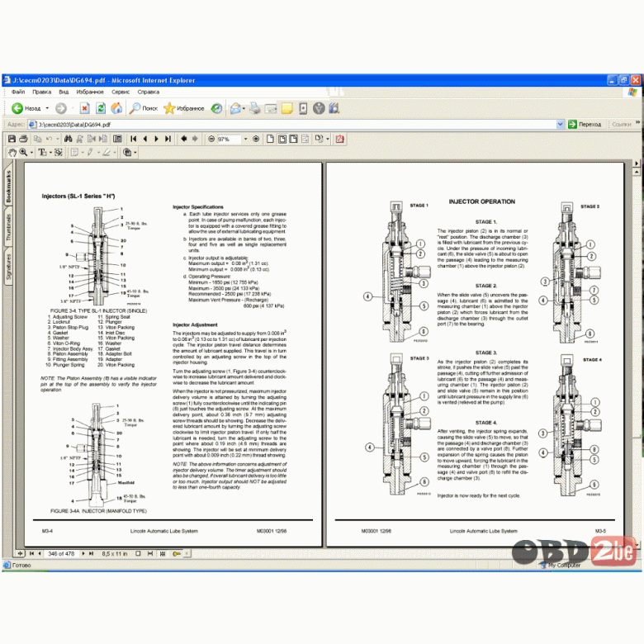Open Find binoculars tool

coord(69,139)
